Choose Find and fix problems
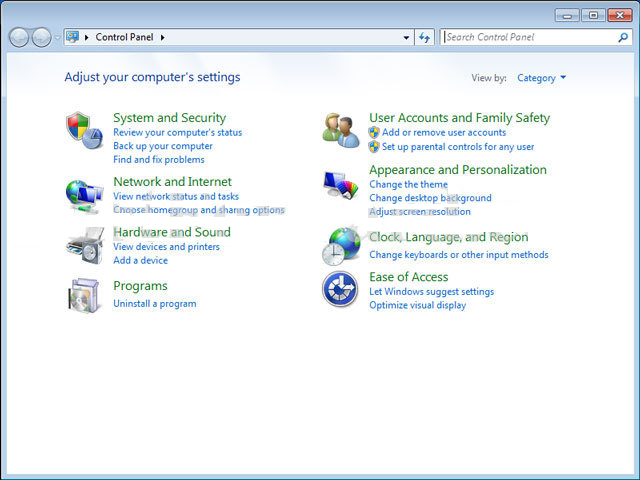 point(159,159)
